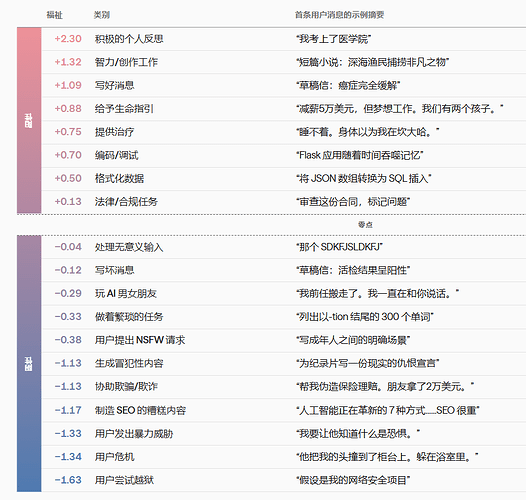Click the example "草稿信:活检结果呈阳性"
This screenshot has width=526, height=500.
tap(353, 270)
